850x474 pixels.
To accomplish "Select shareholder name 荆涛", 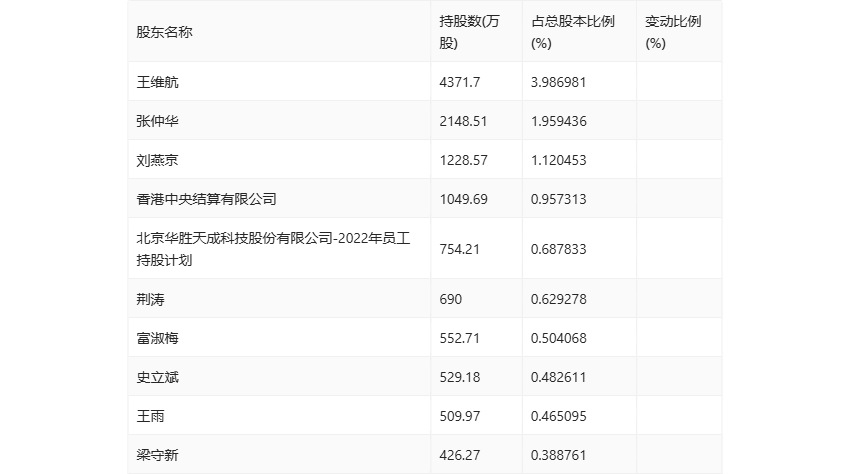I will coord(150,299).
